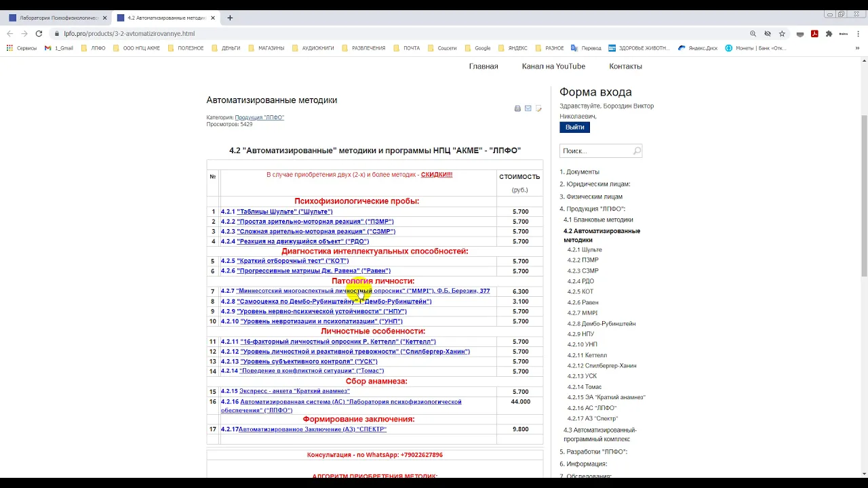Viewport: 868px width, 488px height.
Task: Open sidebar 4.3 Автоматизированный-программный комплекс
Action: 600,434
